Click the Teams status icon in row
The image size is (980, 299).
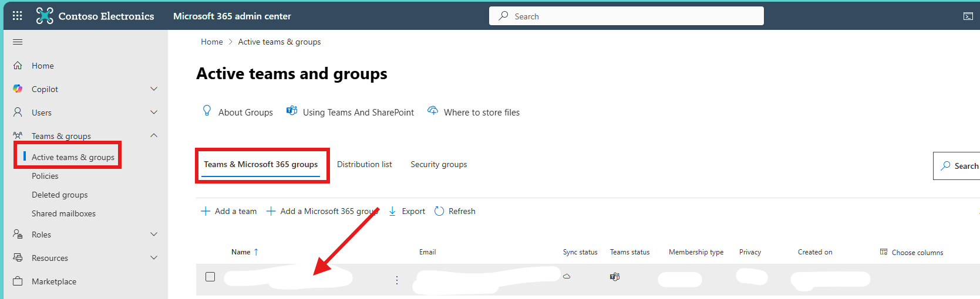click(615, 277)
